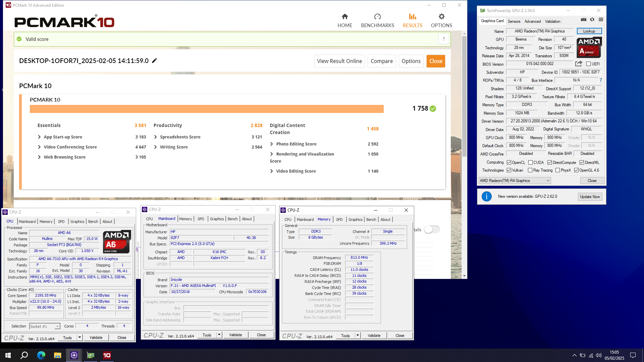Screen dimensions: 644x362
Task: Open GPU selection dropdown in GPU-Z
Action: (515, 181)
